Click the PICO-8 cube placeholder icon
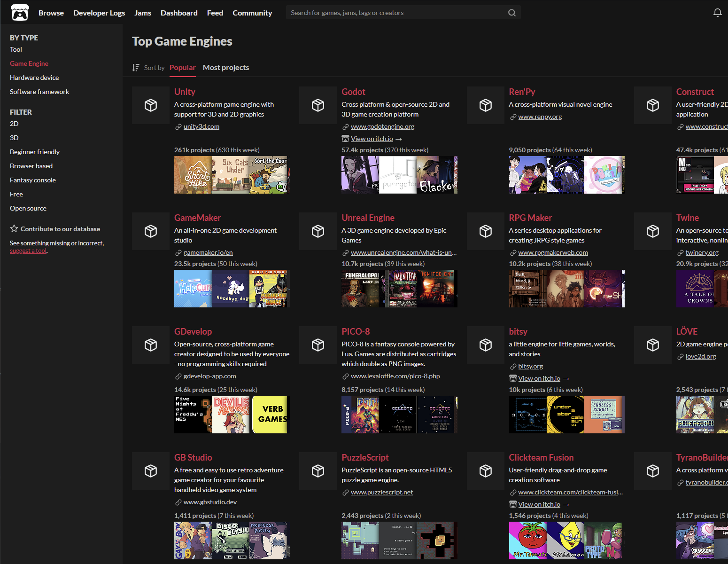728x564 pixels. [318, 345]
